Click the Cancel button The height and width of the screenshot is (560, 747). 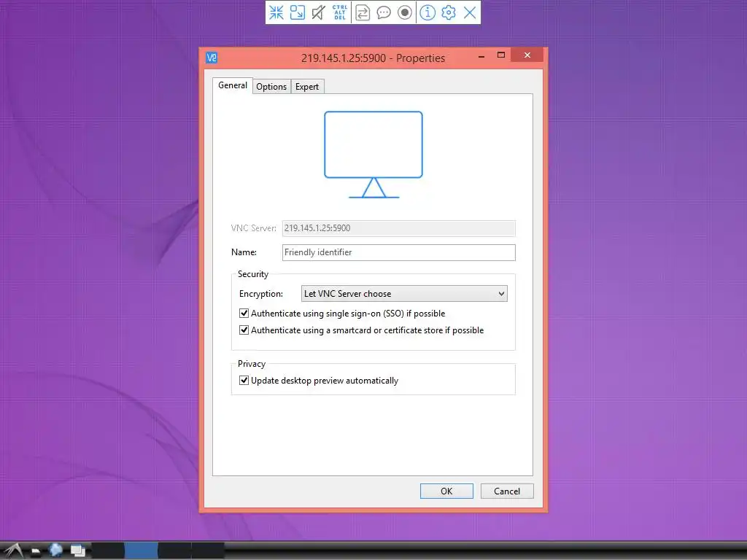click(507, 491)
